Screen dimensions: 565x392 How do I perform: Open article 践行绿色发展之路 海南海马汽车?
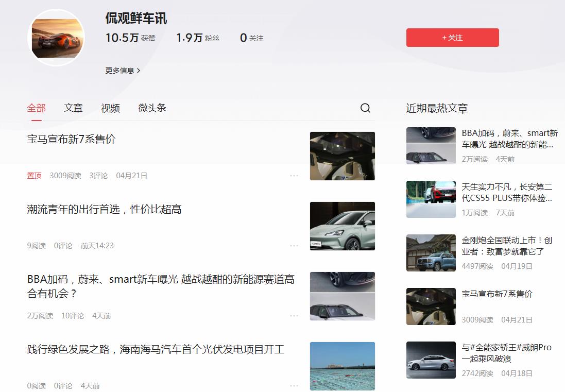(x=156, y=349)
